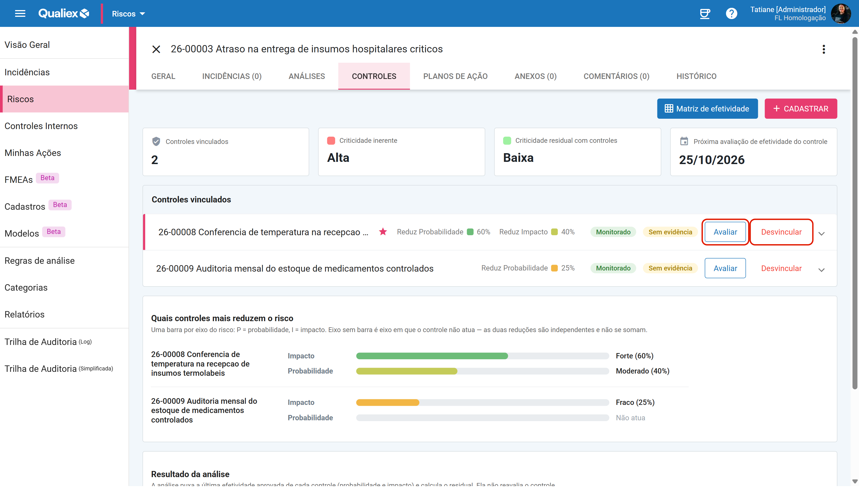Image resolution: width=859 pixels, height=504 pixels.
Task: Close the risk 26-00003 detail panel
Action: (156, 50)
